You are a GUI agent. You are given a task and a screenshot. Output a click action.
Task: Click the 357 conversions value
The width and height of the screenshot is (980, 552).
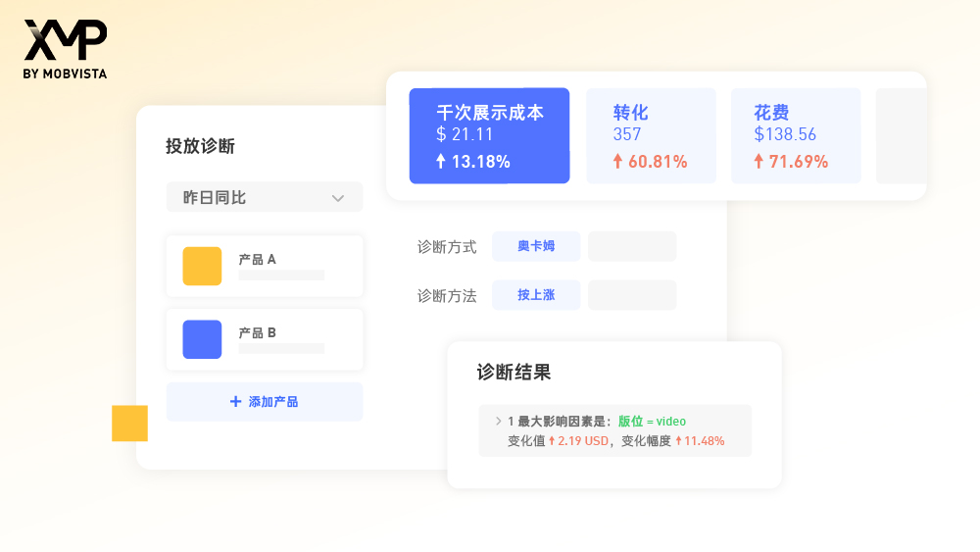click(627, 134)
